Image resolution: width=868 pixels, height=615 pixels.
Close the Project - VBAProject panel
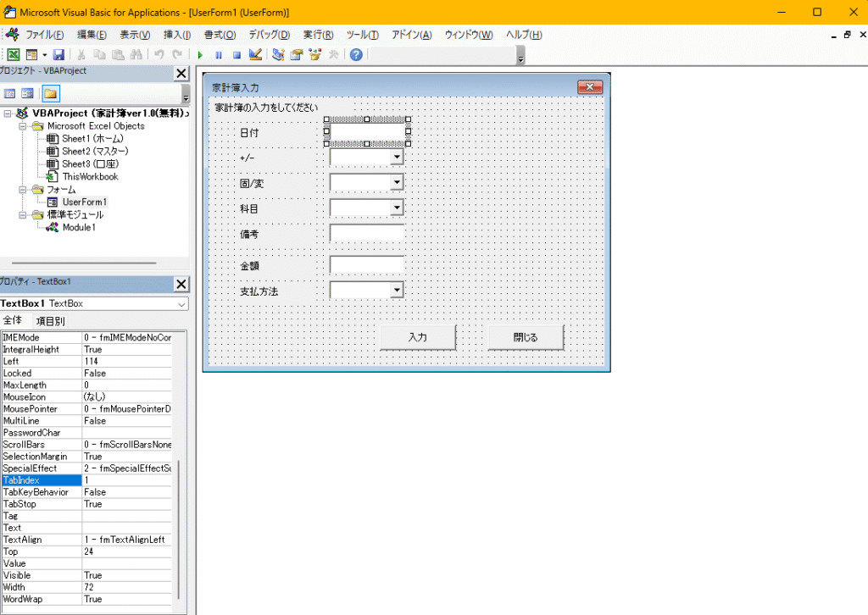tap(181, 74)
